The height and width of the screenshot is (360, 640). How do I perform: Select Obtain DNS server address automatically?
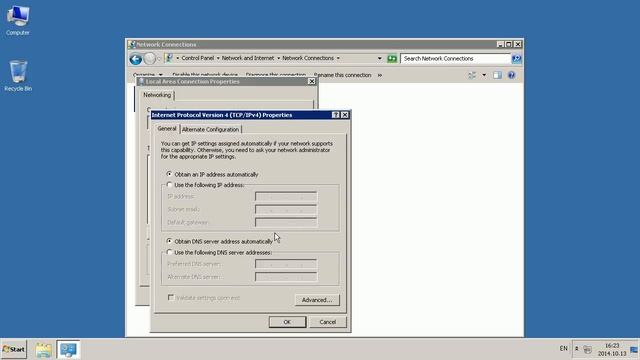click(220, 241)
